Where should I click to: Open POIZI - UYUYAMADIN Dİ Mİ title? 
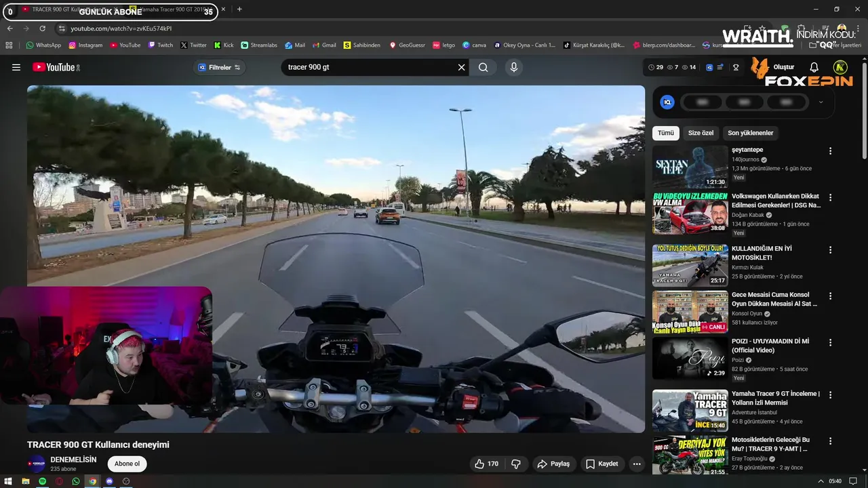pos(770,346)
